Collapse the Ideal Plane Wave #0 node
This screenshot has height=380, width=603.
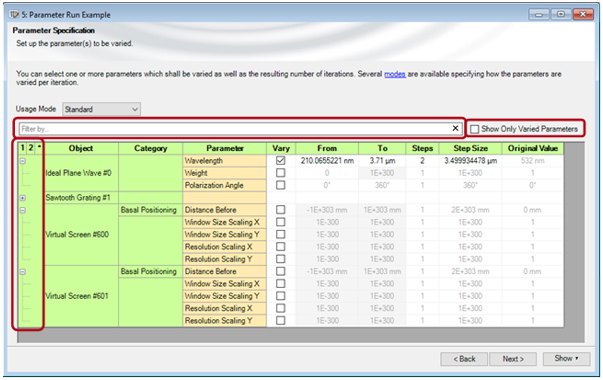(23, 161)
